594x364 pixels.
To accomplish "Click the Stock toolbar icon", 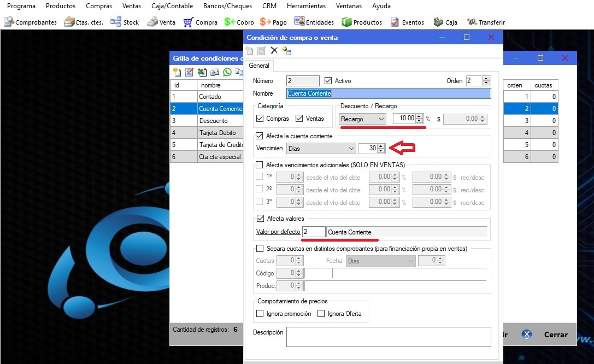I will click(x=125, y=22).
